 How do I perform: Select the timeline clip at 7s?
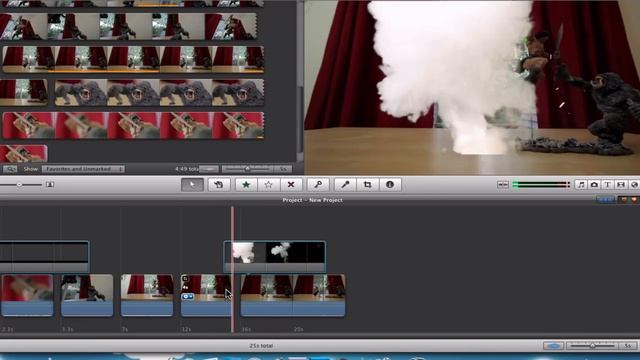coord(147,295)
